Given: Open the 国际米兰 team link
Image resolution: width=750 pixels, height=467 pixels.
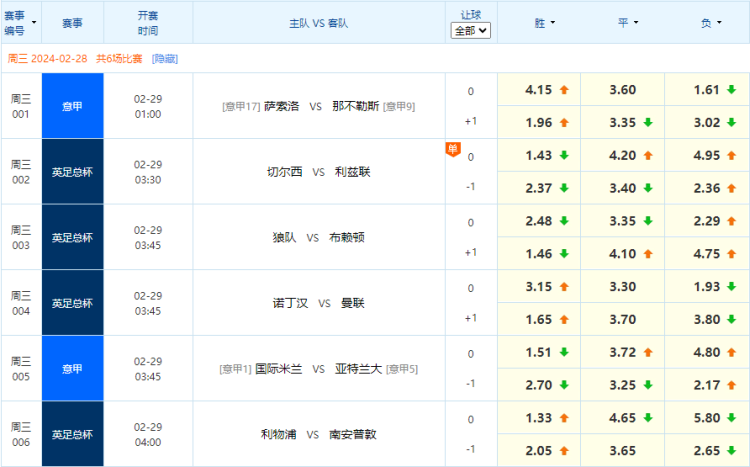Looking at the screenshot, I should point(280,368).
